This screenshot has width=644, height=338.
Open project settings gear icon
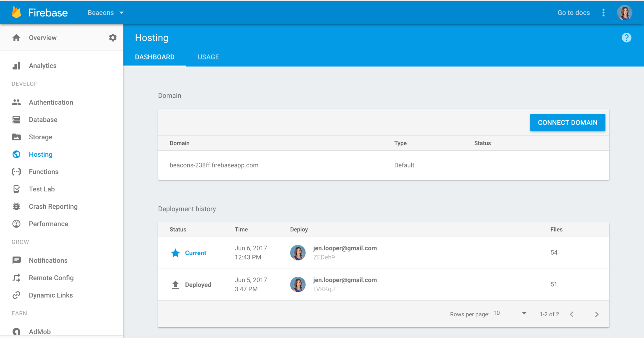(x=113, y=38)
